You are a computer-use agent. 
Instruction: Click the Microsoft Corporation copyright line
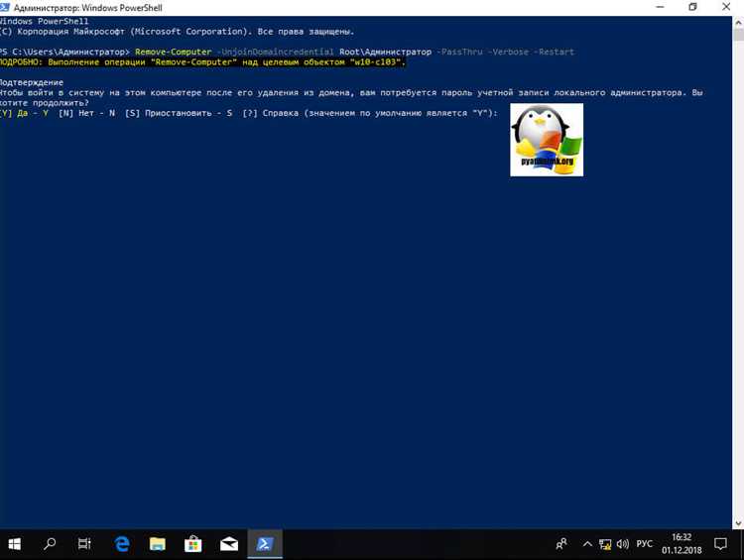(177, 32)
